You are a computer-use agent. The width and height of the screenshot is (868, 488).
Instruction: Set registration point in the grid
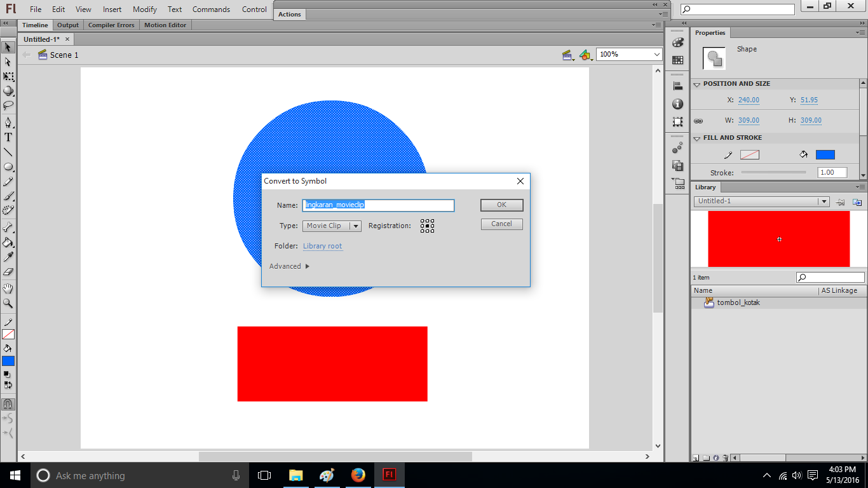tap(427, 226)
